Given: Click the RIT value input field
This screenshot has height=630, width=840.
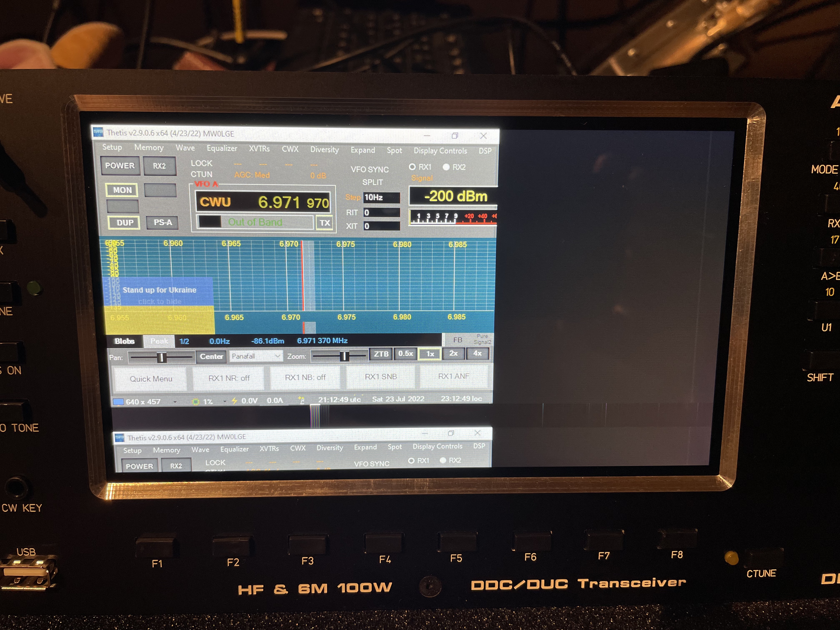Looking at the screenshot, I should pyautogui.click(x=381, y=212).
